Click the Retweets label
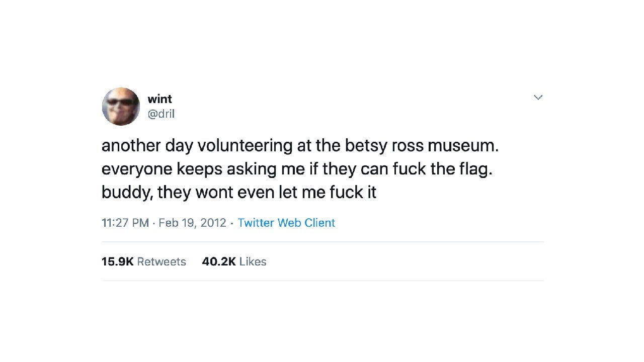The height and width of the screenshot is (362, 644). 161,261
